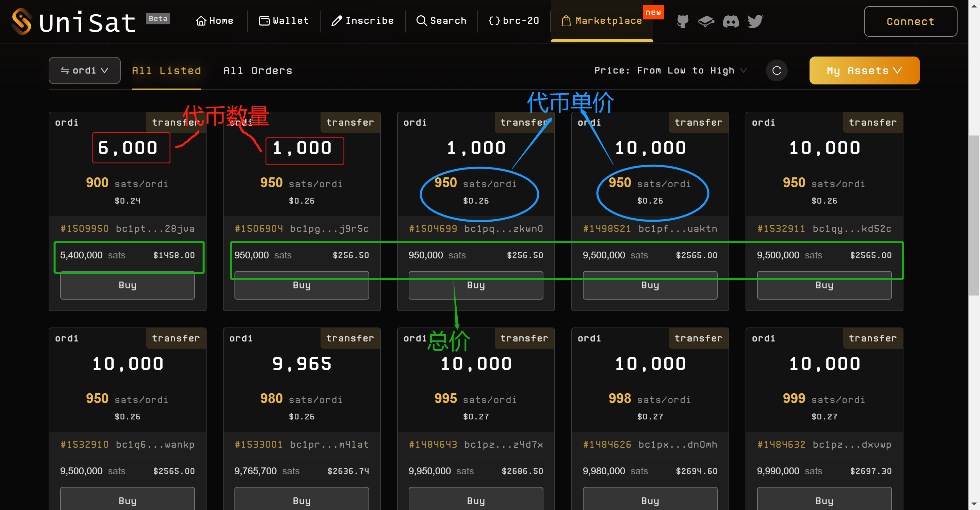Open the Inscribe navigation item

tap(362, 21)
